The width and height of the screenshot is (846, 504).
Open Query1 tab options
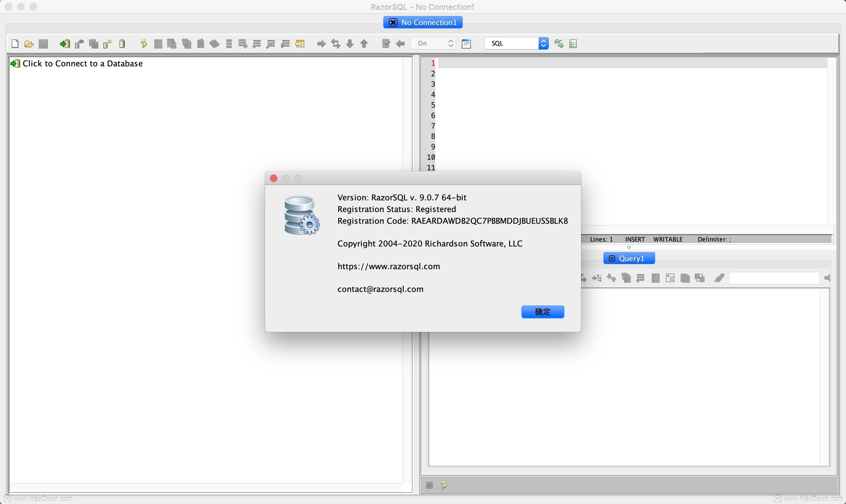point(629,258)
